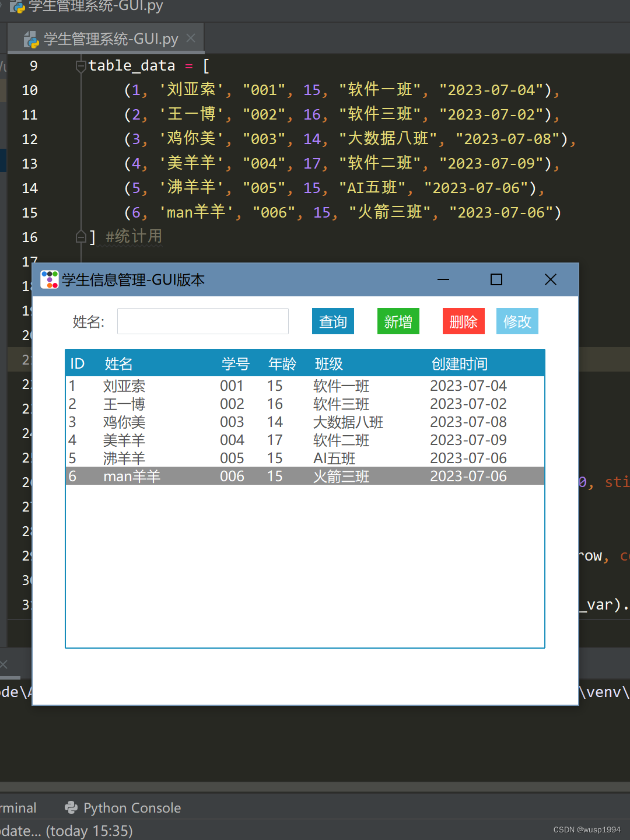Click inside the 姓名 name input field
This screenshot has width=630, height=840.
[202, 321]
